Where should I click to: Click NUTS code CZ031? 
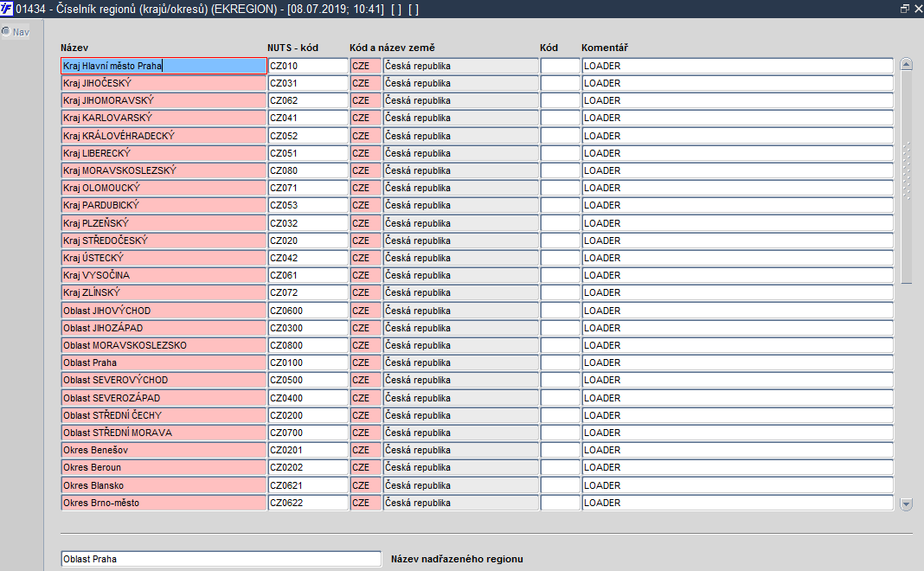(x=308, y=83)
